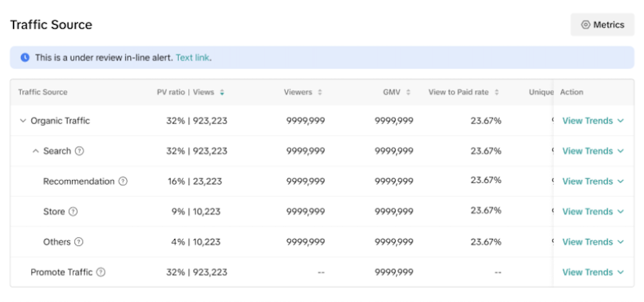The width and height of the screenshot is (644, 302).
Task: Collapse the Organic Traffic row
Action: [x=23, y=121]
